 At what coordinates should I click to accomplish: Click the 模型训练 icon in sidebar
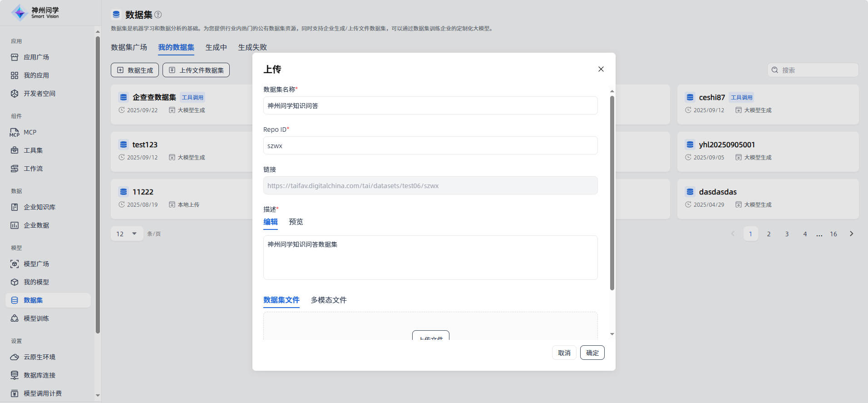point(15,318)
